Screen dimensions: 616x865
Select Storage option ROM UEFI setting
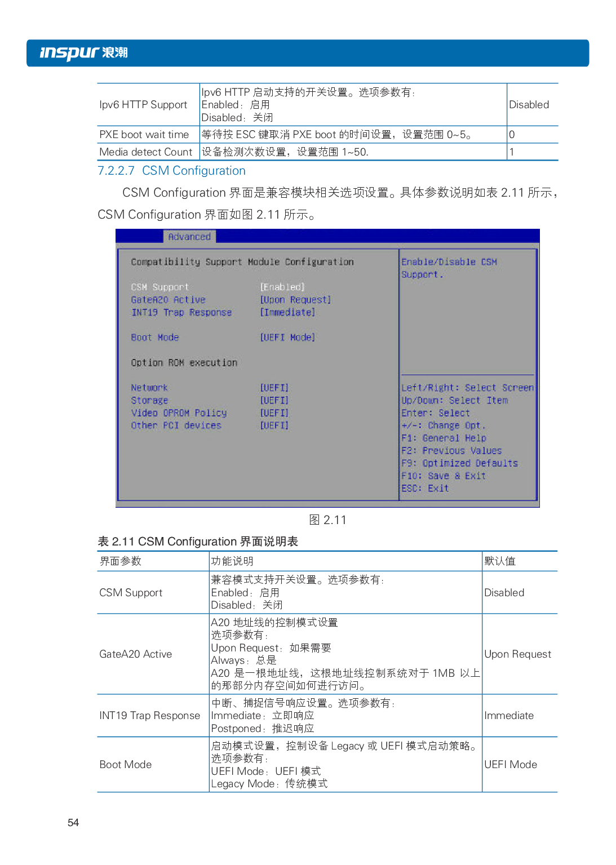[x=274, y=400]
